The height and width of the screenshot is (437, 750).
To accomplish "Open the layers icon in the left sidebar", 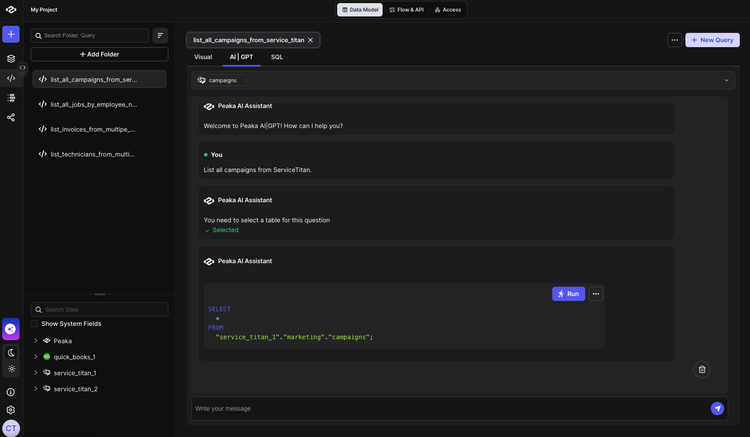I will click(x=11, y=59).
